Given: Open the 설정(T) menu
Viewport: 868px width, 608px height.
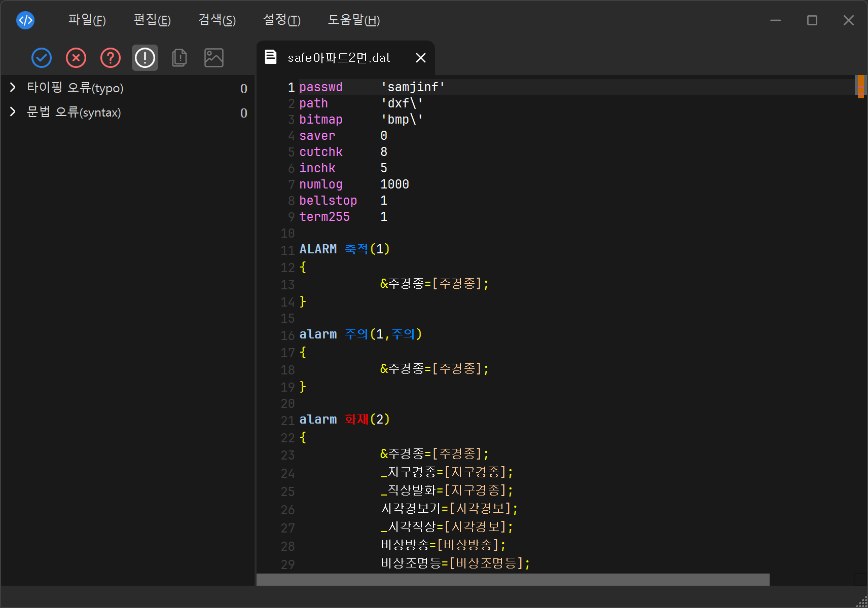Looking at the screenshot, I should (x=281, y=20).
